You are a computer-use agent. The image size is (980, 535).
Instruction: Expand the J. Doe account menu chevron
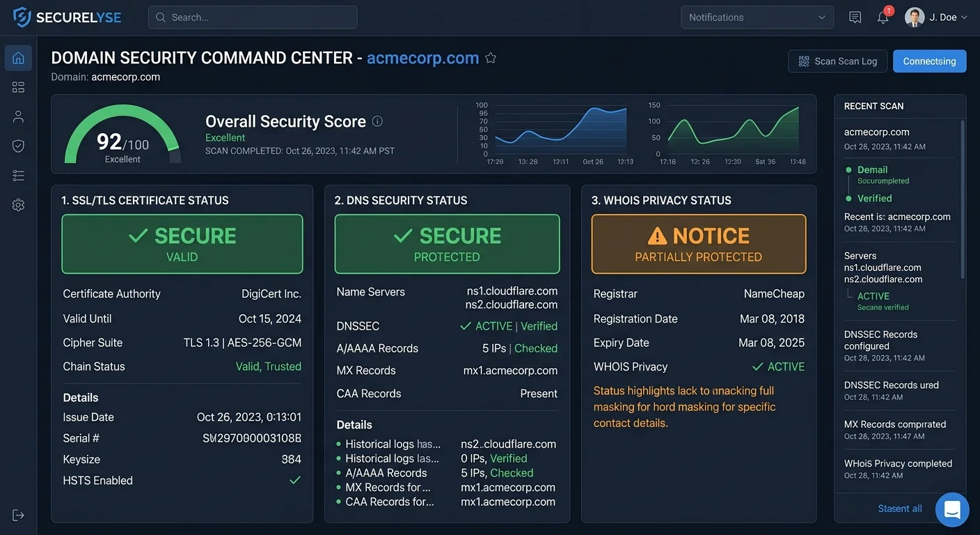[x=964, y=17]
